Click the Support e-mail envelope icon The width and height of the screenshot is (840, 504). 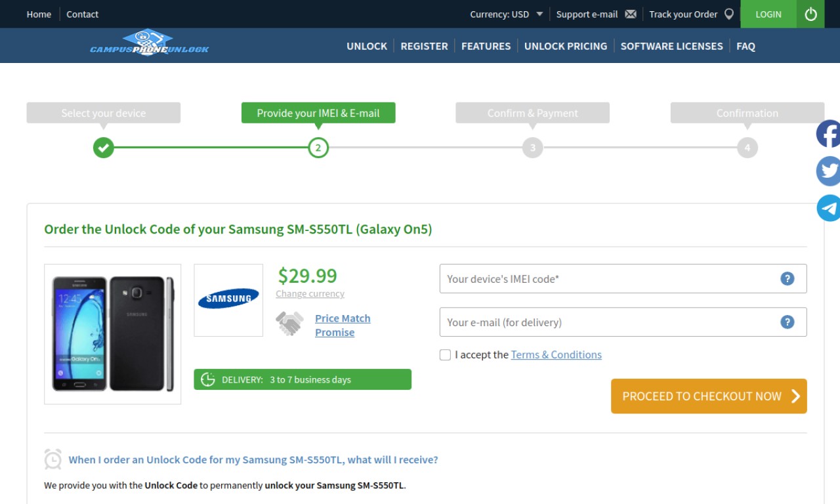(x=631, y=14)
